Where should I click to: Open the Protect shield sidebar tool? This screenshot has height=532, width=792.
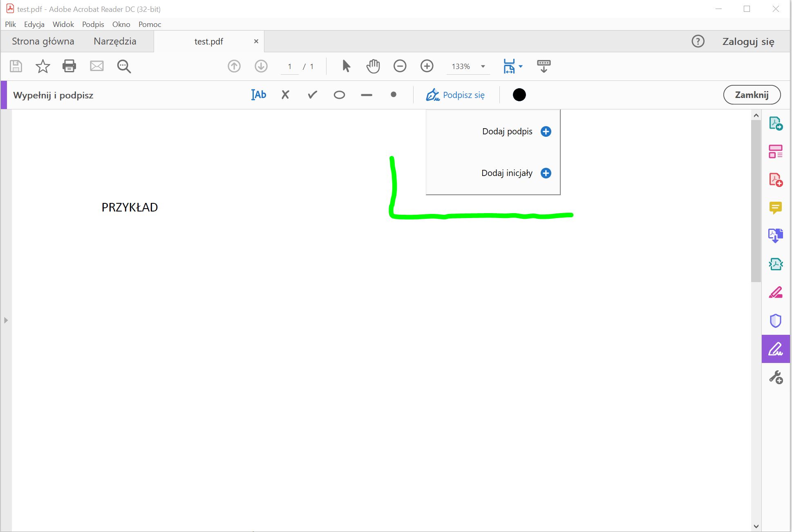pyautogui.click(x=776, y=321)
